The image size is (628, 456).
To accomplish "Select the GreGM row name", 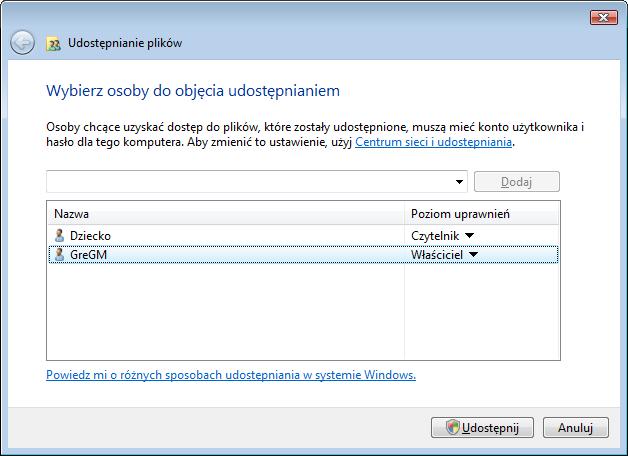I will 89,255.
